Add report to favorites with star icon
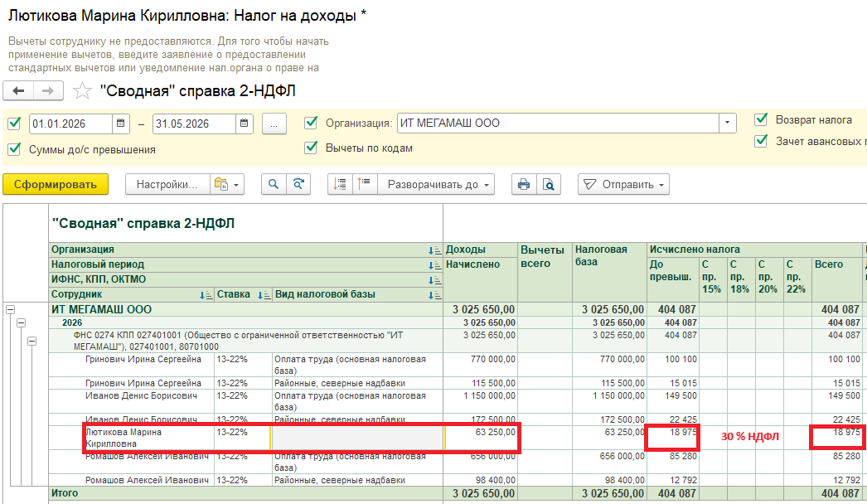 point(82,91)
